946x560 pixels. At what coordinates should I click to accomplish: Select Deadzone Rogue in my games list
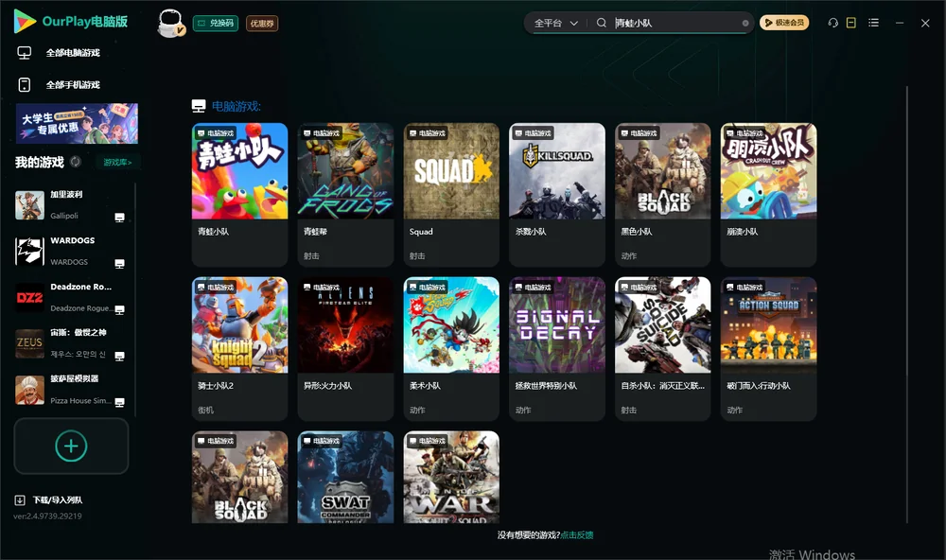tap(71, 297)
